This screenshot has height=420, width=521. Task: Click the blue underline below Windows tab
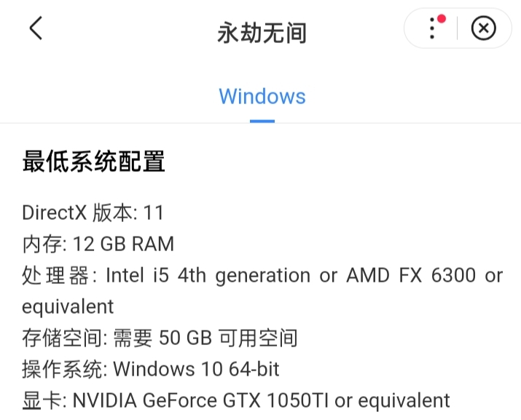tap(262, 121)
